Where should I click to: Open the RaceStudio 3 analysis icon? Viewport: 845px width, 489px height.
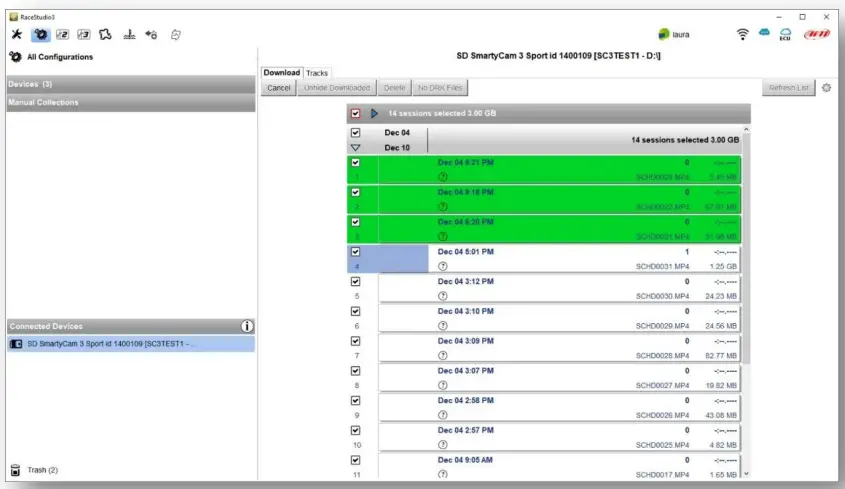tap(84, 35)
